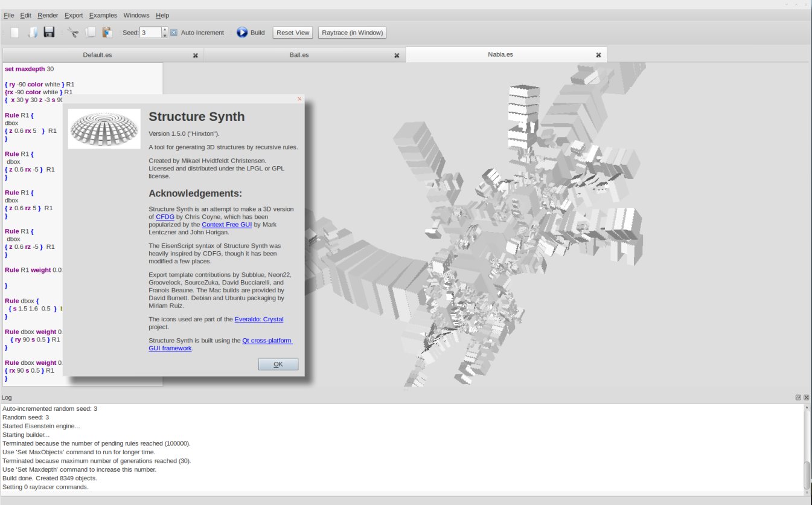The width and height of the screenshot is (812, 505).
Task: Switch to the Ball.es tab
Action: click(x=299, y=55)
